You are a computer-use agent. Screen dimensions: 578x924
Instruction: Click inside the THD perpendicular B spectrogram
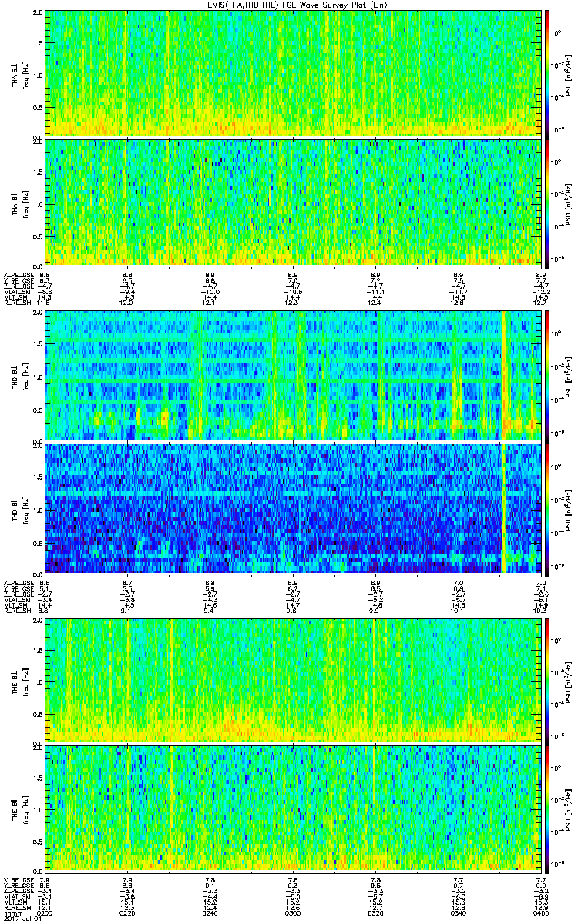293,375
